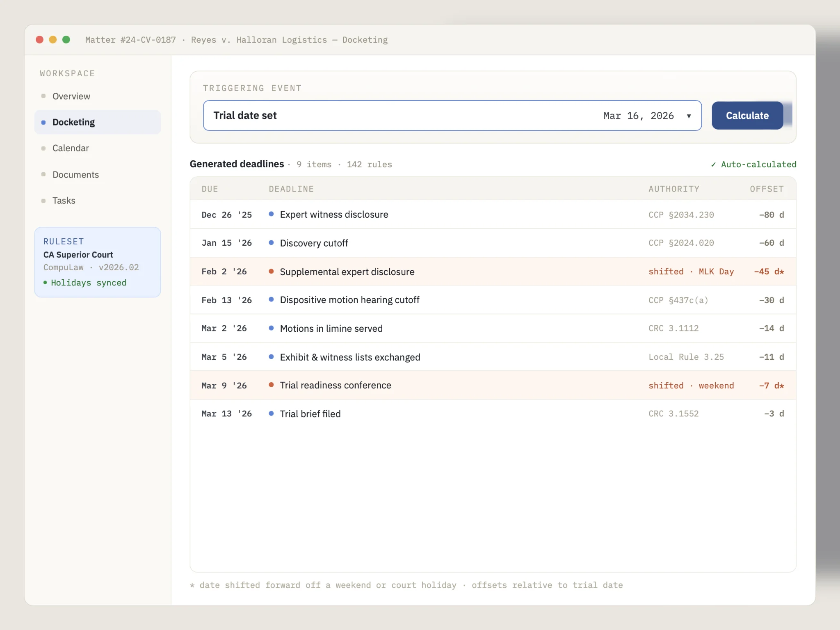Click the Feb 13 '26 due date
The width and height of the screenshot is (840, 630).
226,300
